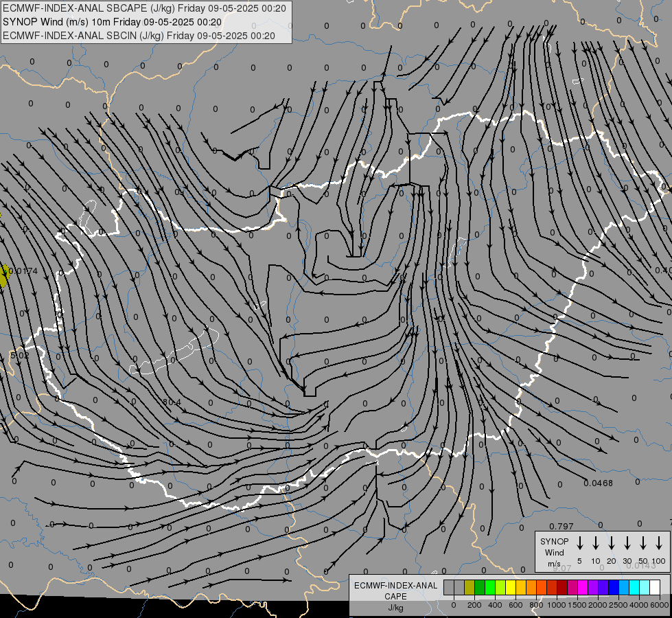Screen dimensions: 672x618
Task: Pick the orange-red swatch left of 800 tick
Action: (x=542, y=587)
